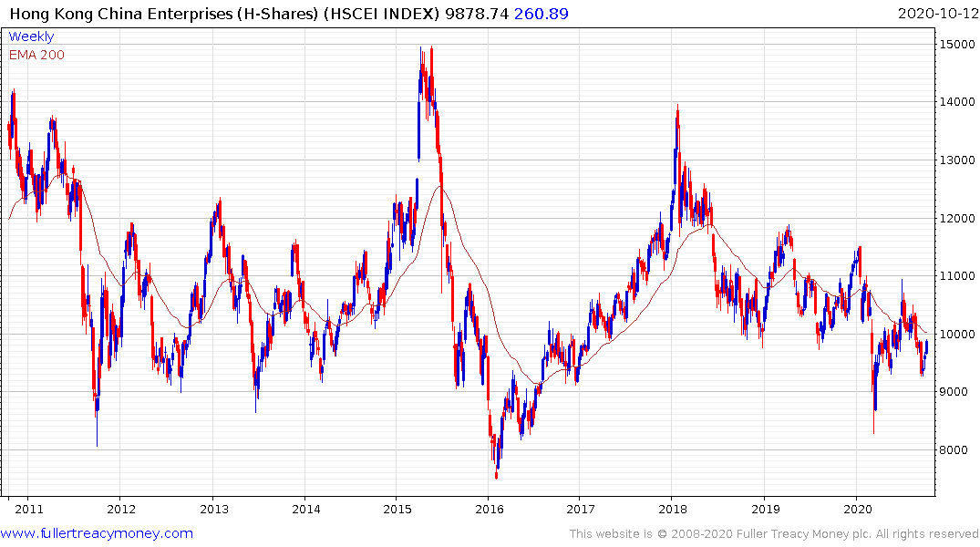Click the 2012 x-axis label
This screenshot has height=547, width=980.
pyautogui.click(x=121, y=509)
